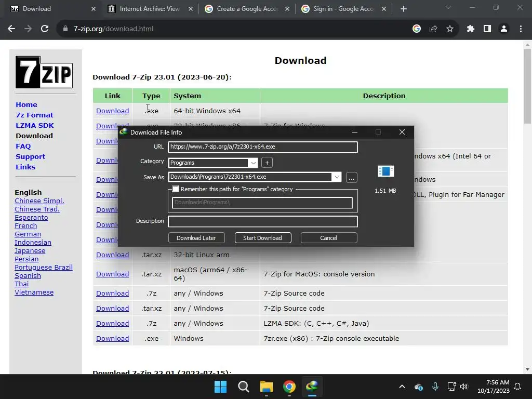Open FAQ in the sidebar
This screenshot has height=399, width=532.
(x=23, y=146)
